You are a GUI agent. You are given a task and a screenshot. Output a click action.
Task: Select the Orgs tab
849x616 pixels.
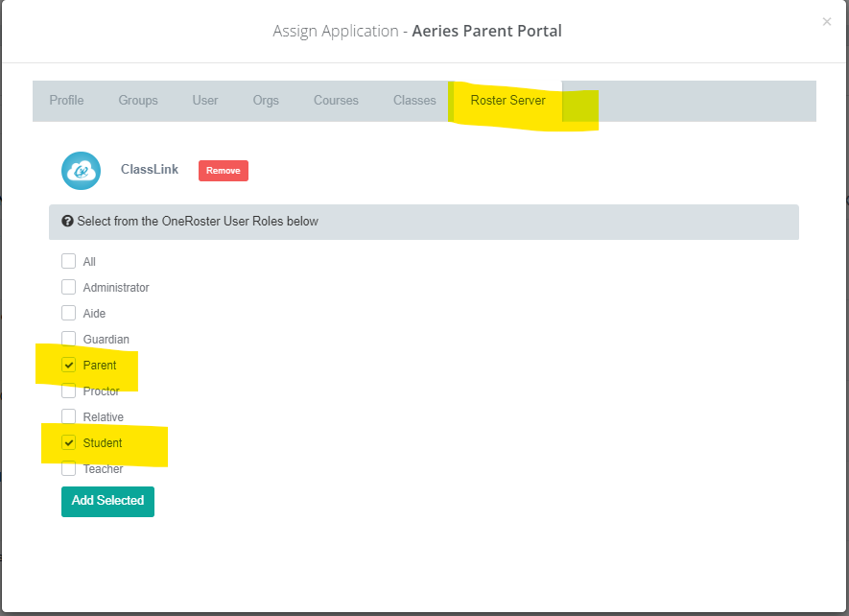coord(266,101)
